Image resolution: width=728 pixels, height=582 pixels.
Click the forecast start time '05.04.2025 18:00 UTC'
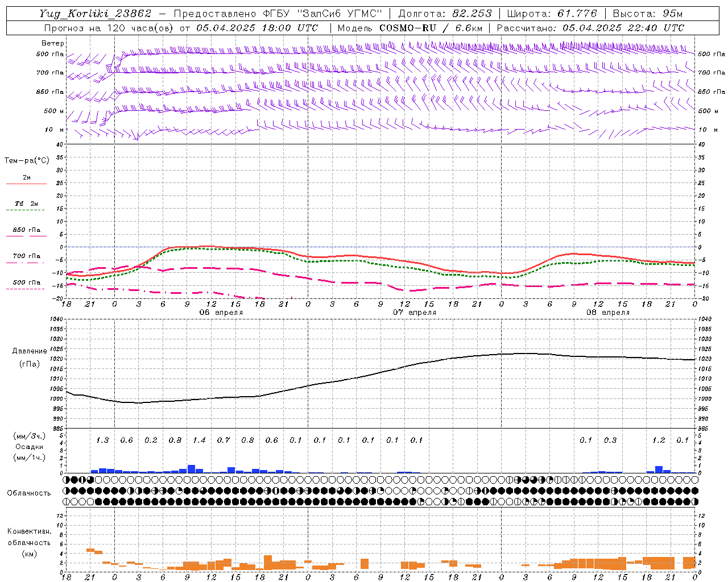click(x=257, y=28)
